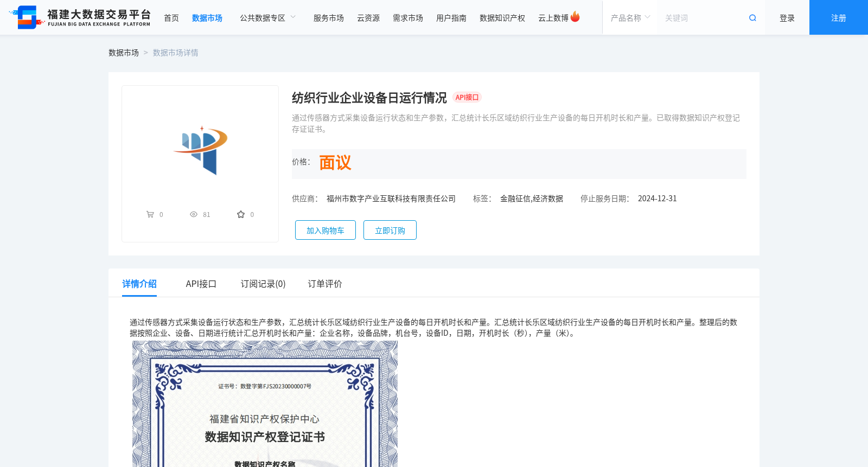Switch to the 详情介绍 tab
The width and height of the screenshot is (868, 467).
pyautogui.click(x=139, y=284)
